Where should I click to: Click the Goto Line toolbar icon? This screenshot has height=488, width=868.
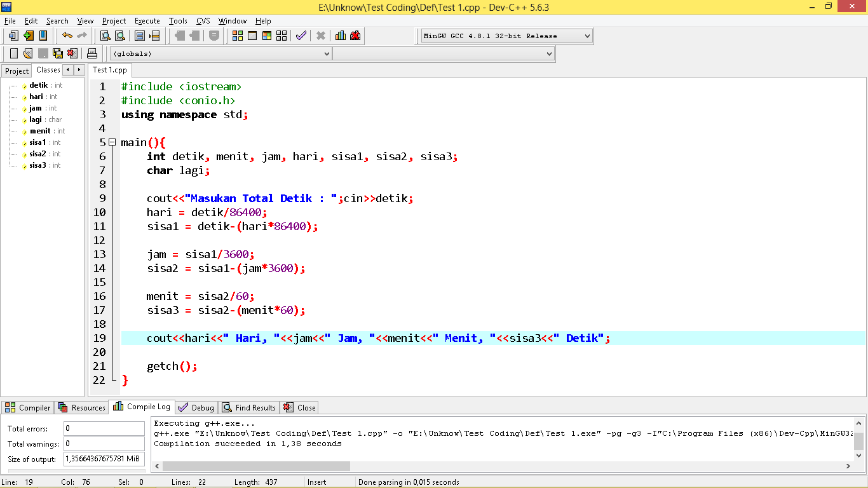(154, 36)
